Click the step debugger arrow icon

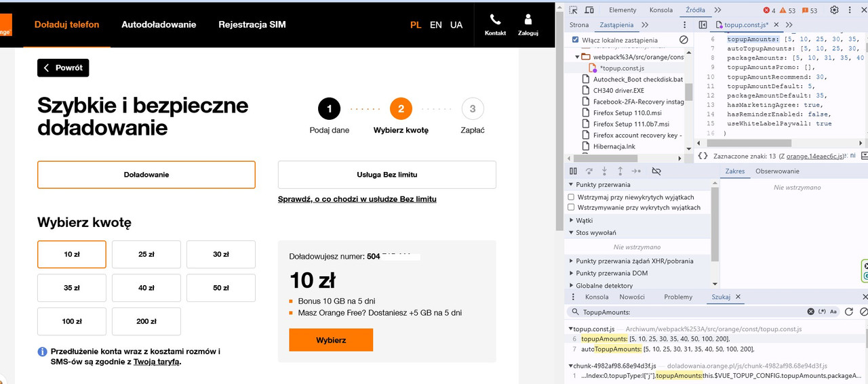pyautogui.click(x=636, y=171)
